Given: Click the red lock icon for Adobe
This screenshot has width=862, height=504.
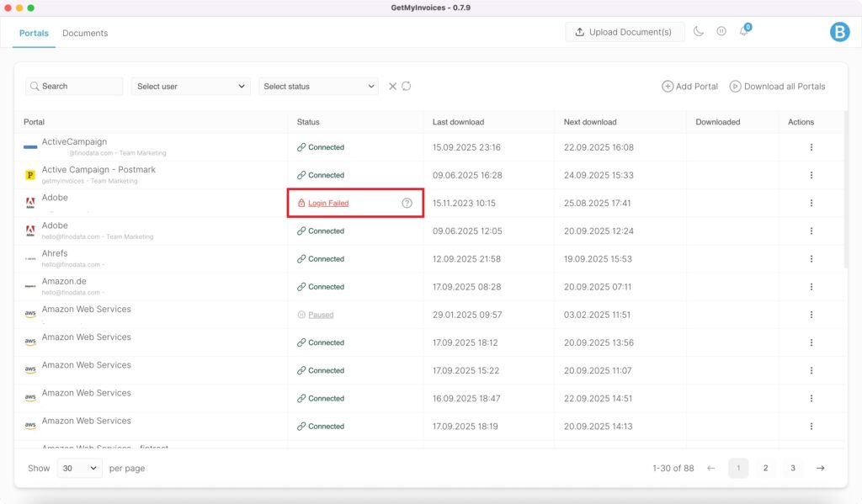Looking at the screenshot, I should click(301, 204).
